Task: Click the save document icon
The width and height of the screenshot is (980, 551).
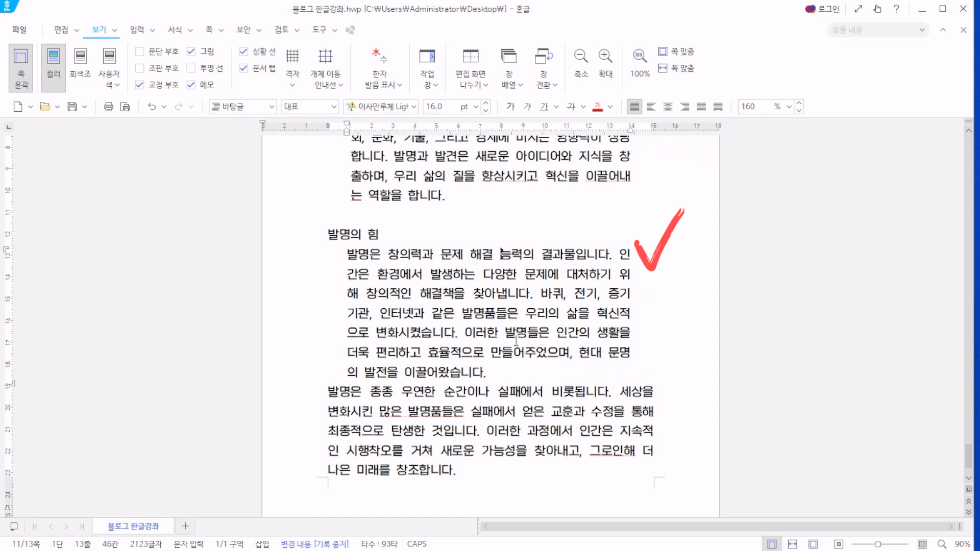Action: [x=72, y=107]
